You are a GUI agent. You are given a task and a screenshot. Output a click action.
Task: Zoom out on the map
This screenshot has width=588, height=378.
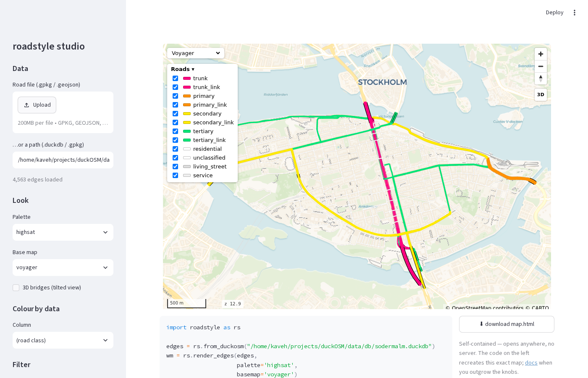541,66
